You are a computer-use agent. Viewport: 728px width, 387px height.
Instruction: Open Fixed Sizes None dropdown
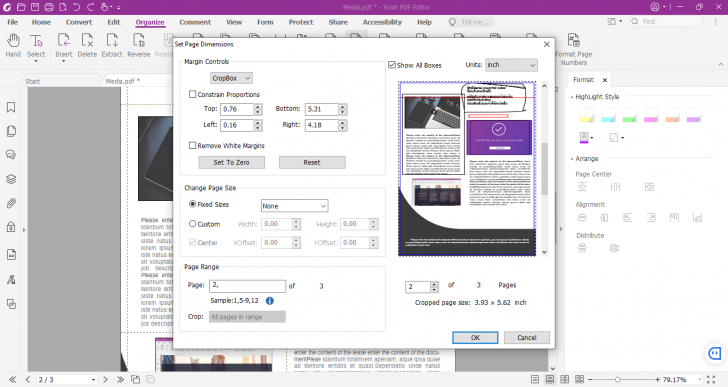[x=294, y=206]
